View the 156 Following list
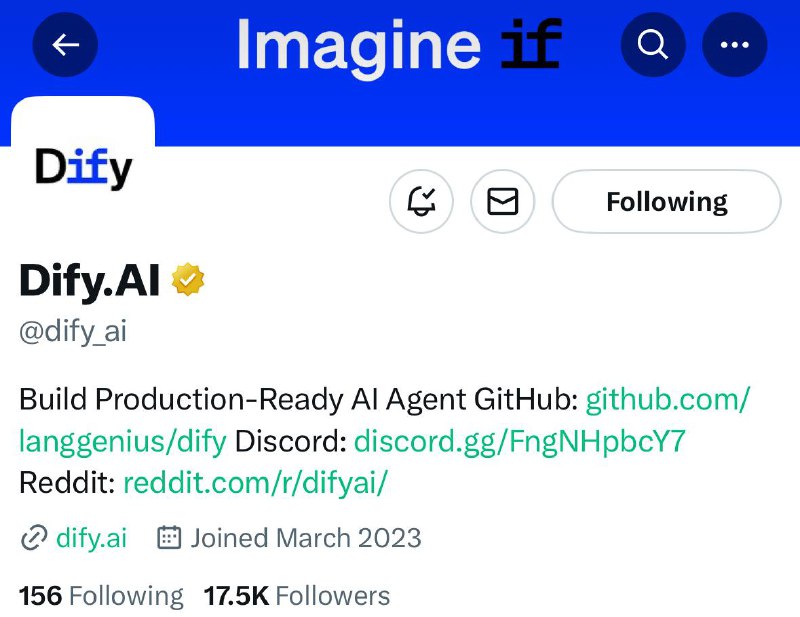 (x=101, y=596)
